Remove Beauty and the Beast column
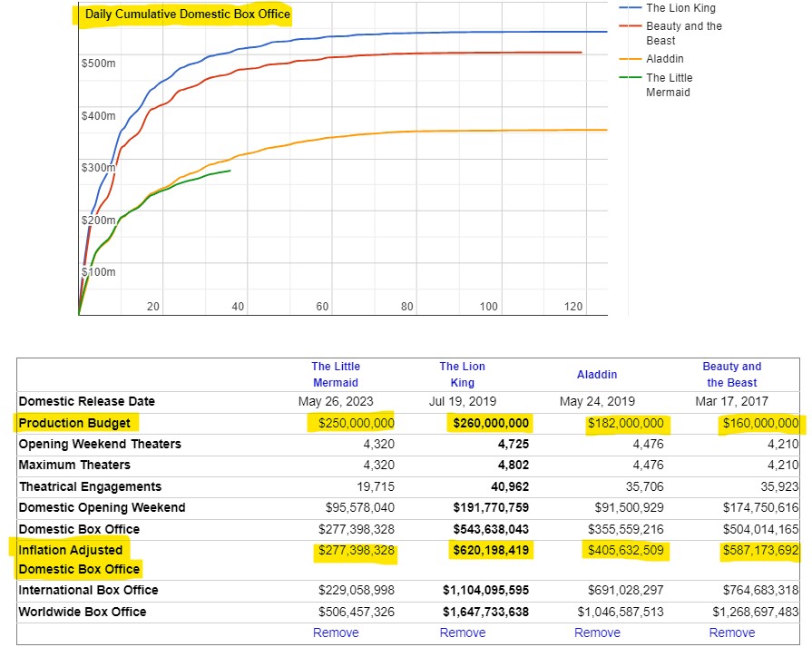Viewport: 812px width, 657px height. tap(732, 632)
